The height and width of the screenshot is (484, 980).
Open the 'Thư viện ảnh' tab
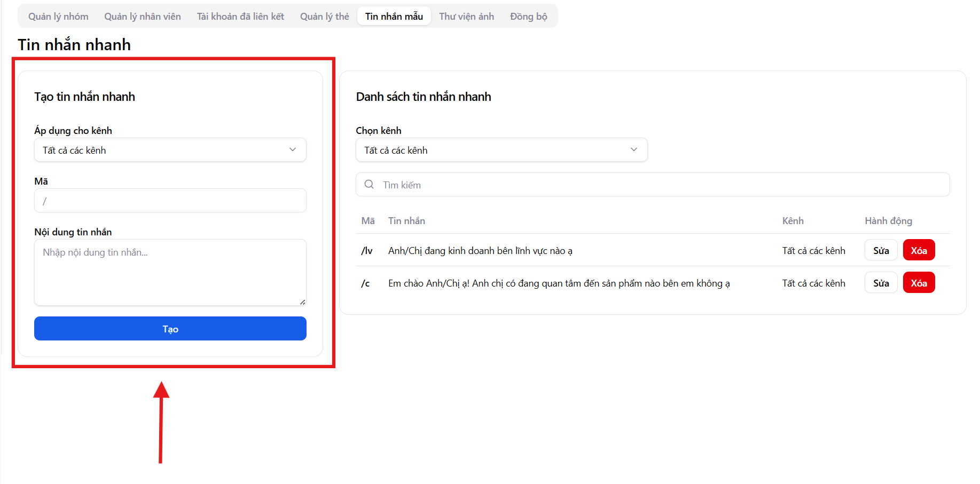click(466, 17)
